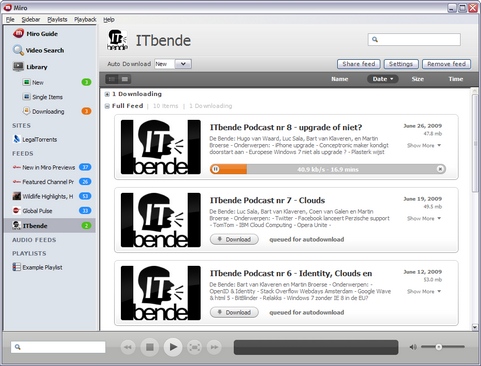The image size is (481, 366).
Task: Expand Show More for Podcast nr 7
Action: [424, 218]
